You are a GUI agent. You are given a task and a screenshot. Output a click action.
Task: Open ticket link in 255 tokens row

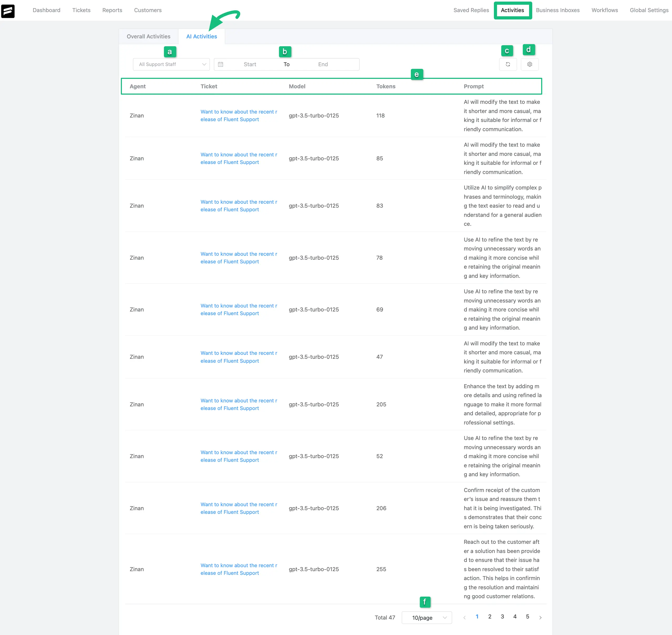(x=239, y=569)
